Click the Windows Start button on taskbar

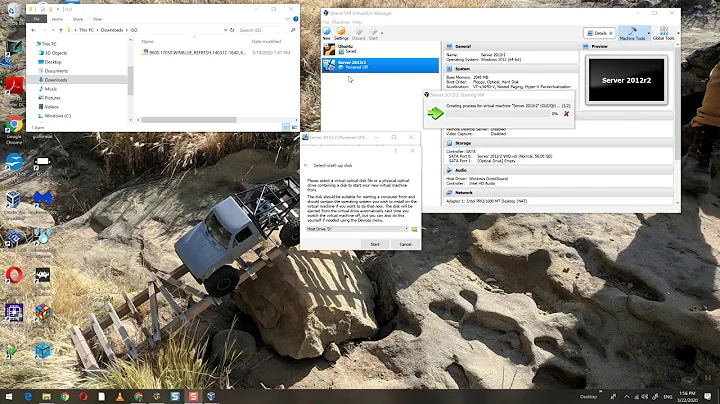(x=9, y=396)
